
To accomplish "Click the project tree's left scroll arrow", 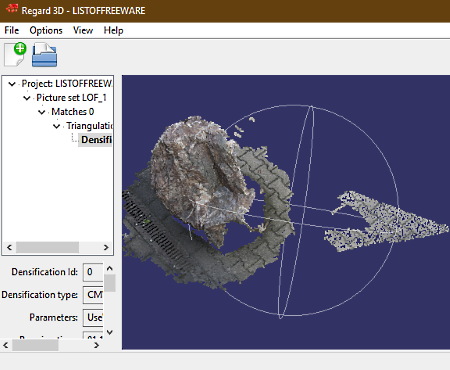I will point(9,247).
